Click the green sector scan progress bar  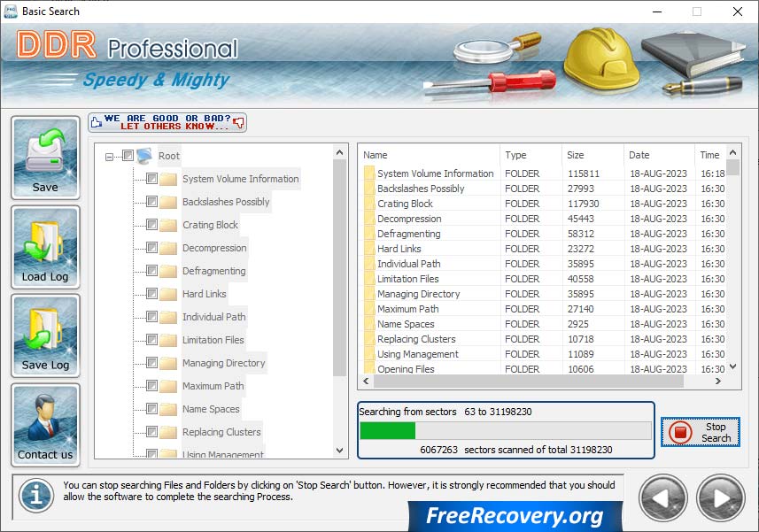pyautogui.click(x=506, y=430)
